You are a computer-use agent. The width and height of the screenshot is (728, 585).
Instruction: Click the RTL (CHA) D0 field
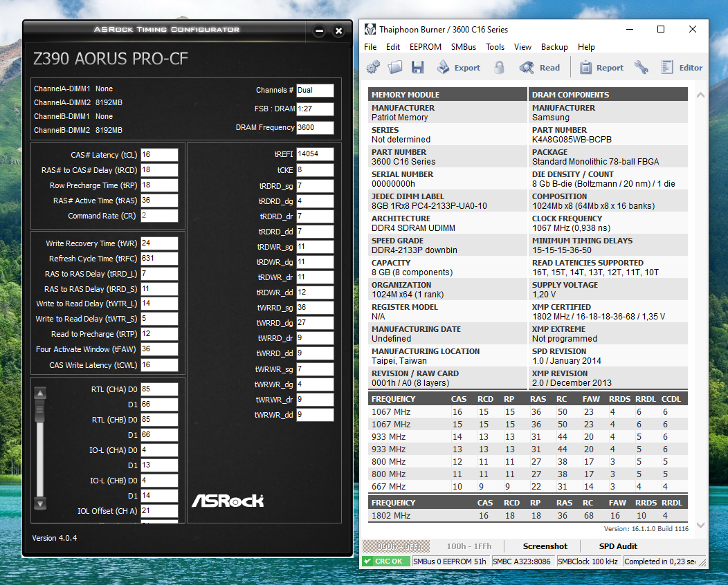[x=159, y=389]
